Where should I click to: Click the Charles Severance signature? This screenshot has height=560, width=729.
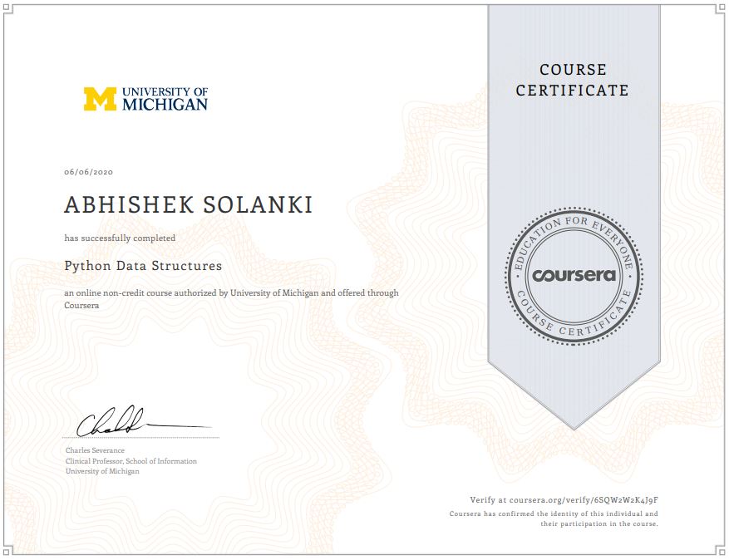point(143,421)
